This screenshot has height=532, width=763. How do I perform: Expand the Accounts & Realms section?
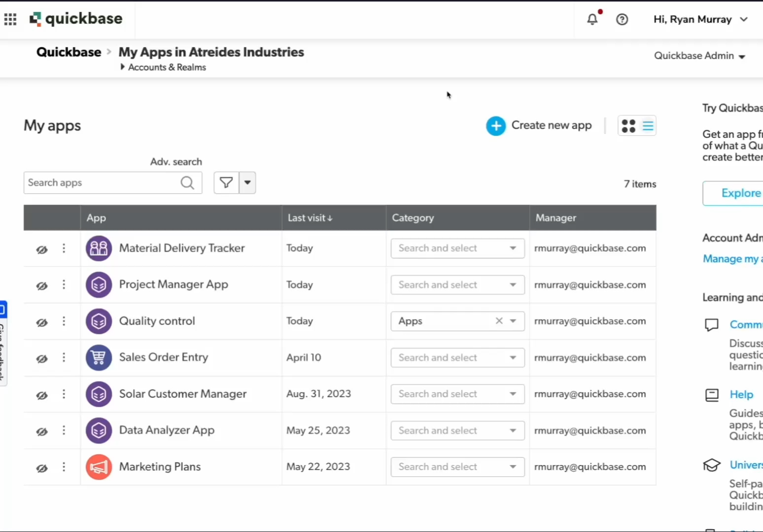click(x=122, y=67)
